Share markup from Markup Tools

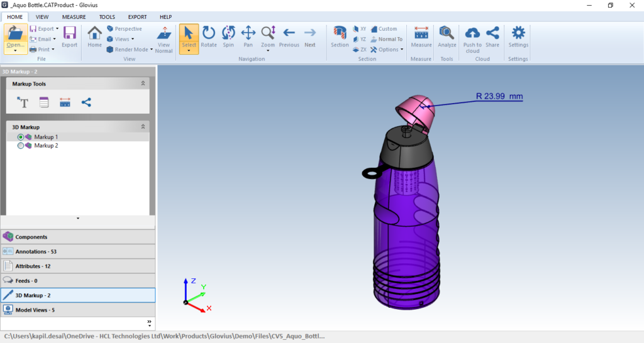pyautogui.click(x=86, y=102)
